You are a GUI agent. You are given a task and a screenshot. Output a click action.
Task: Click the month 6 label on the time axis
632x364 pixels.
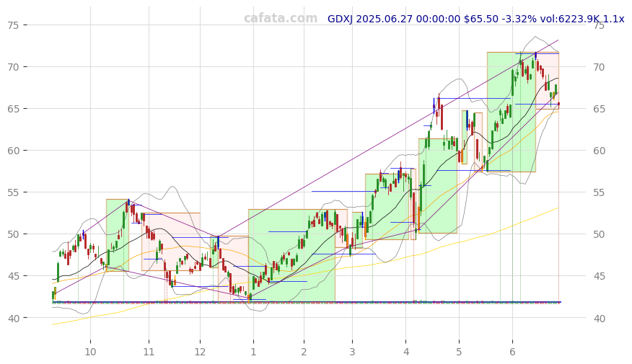(x=512, y=352)
